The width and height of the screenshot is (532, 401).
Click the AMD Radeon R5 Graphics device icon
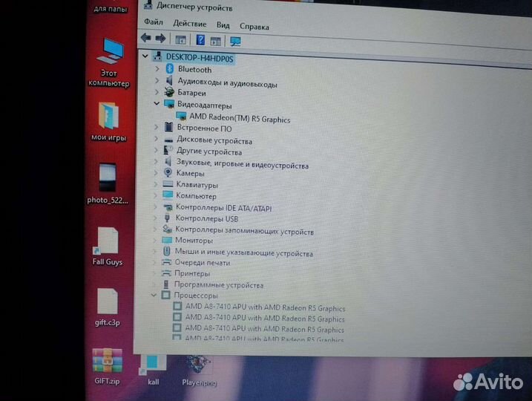[182, 116]
